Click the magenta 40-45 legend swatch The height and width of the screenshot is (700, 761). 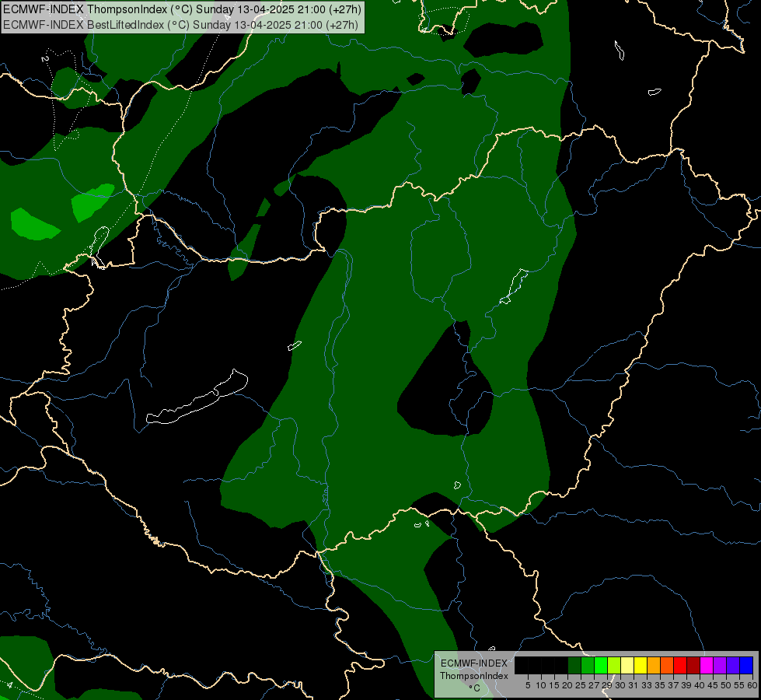pos(707,665)
